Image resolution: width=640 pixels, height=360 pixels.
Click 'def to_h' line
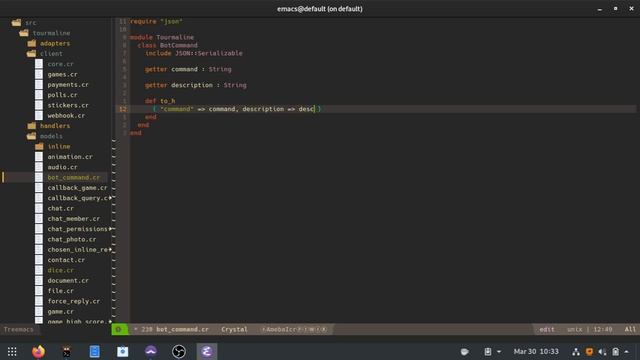(x=160, y=101)
